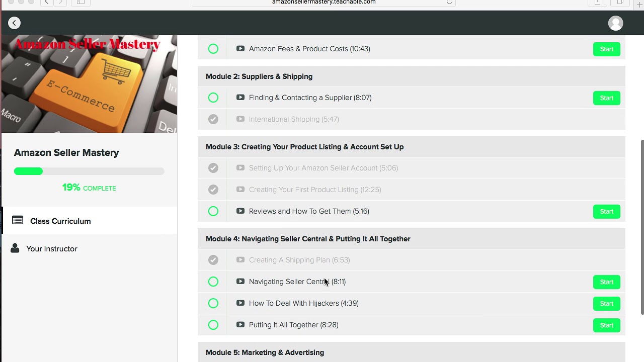Viewport: 644px width, 362px height.
Task: Toggle completed checkmark for Creating A Shipping Plan
Action: click(x=213, y=260)
